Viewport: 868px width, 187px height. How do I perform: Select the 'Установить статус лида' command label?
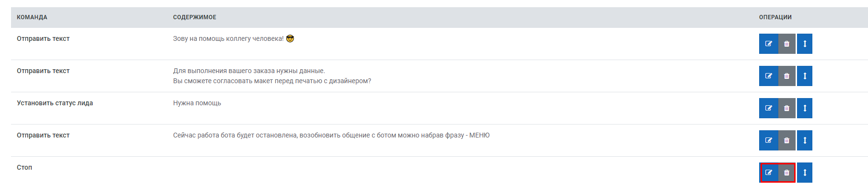click(55, 103)
